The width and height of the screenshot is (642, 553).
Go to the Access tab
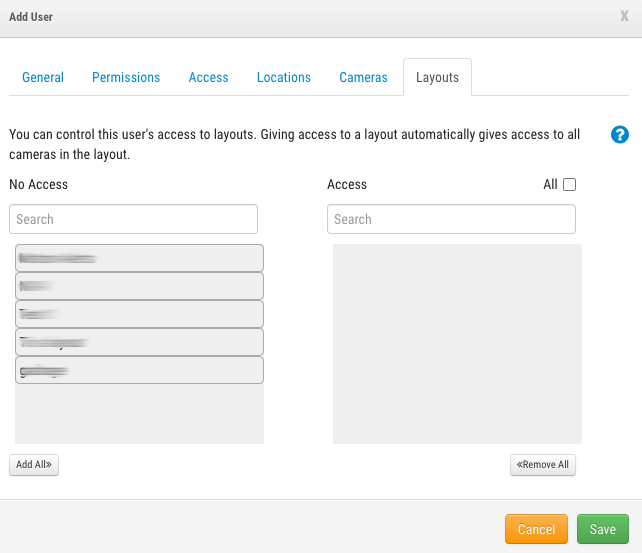click(208, 77)
